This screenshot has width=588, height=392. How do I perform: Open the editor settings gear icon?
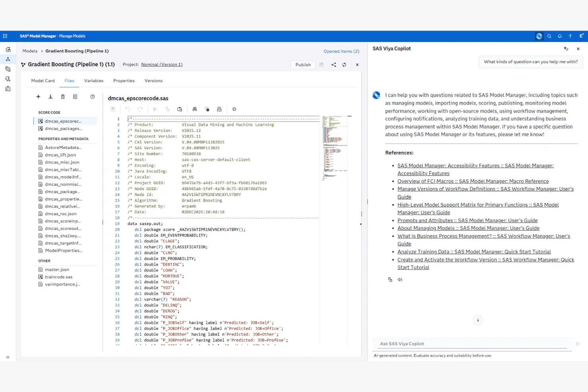click(x=234, y=109)
